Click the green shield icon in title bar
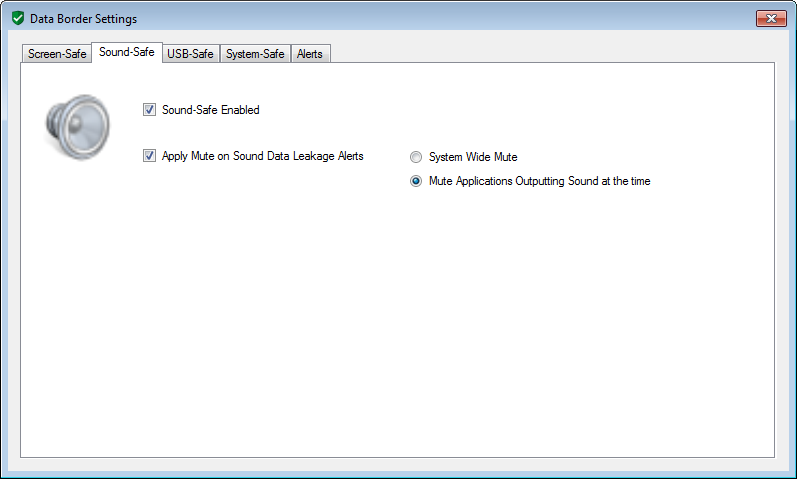 [17, 19]
